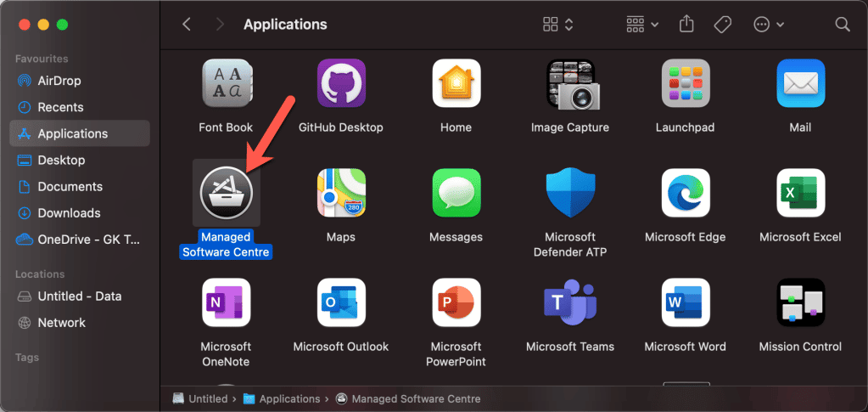Click the Microsoft Defender ATP label
868x412 pixels.
point(570,245)
